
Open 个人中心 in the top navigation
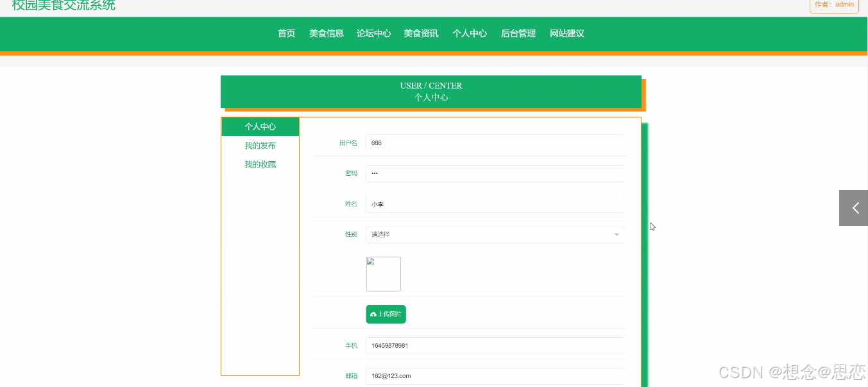pyautogui.click(x=470, y=33)
